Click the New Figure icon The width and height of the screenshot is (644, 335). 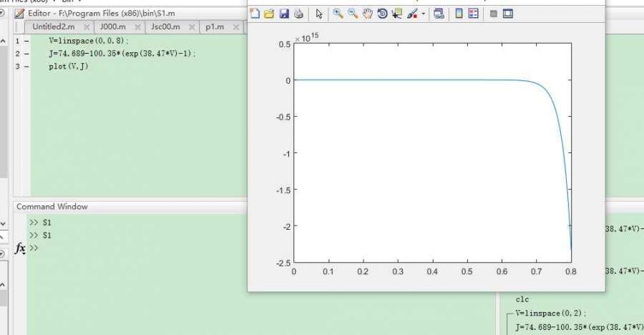point(255,14)
